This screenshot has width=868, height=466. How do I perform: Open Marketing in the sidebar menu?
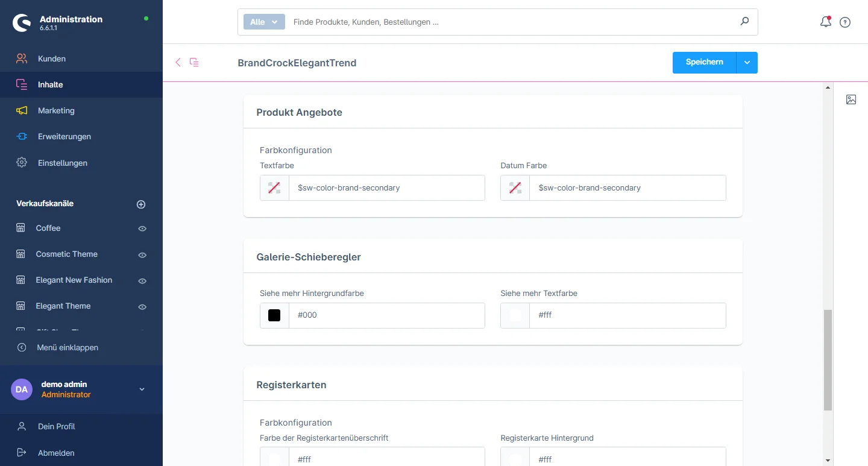coord(56,111)
